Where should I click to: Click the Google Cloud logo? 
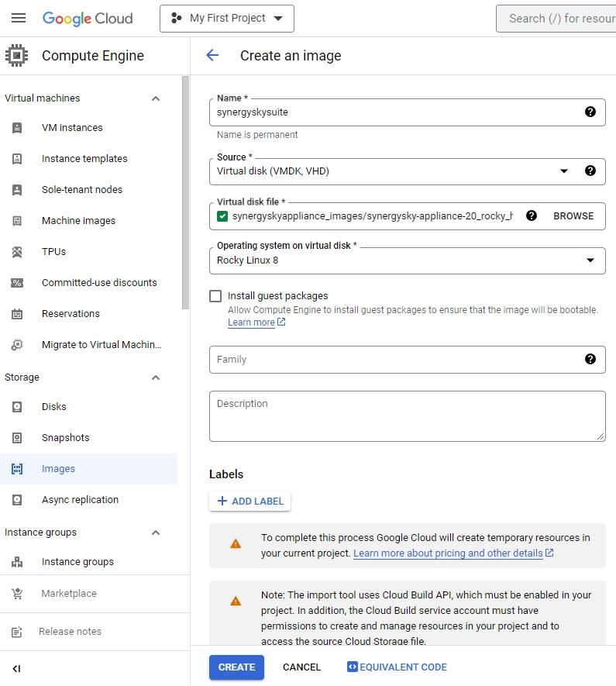click(88, 19)
